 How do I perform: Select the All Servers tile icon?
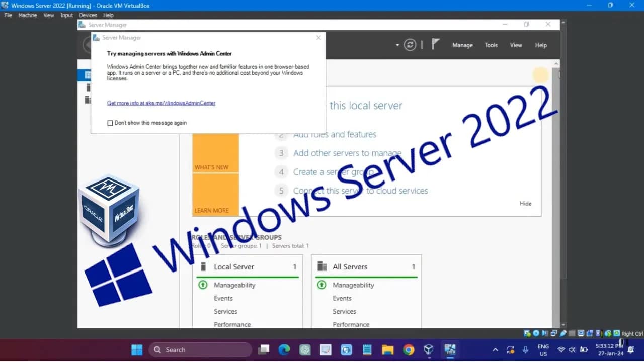[321, 266]
